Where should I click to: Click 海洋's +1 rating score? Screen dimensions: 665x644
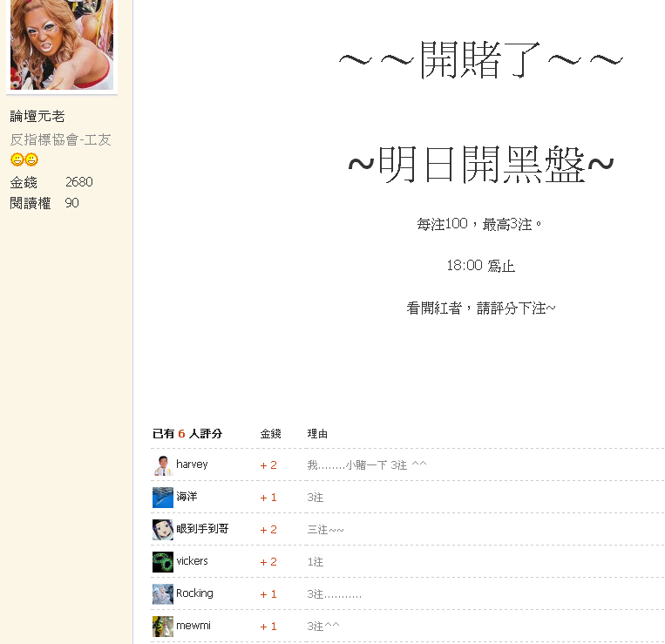[268, 498]
